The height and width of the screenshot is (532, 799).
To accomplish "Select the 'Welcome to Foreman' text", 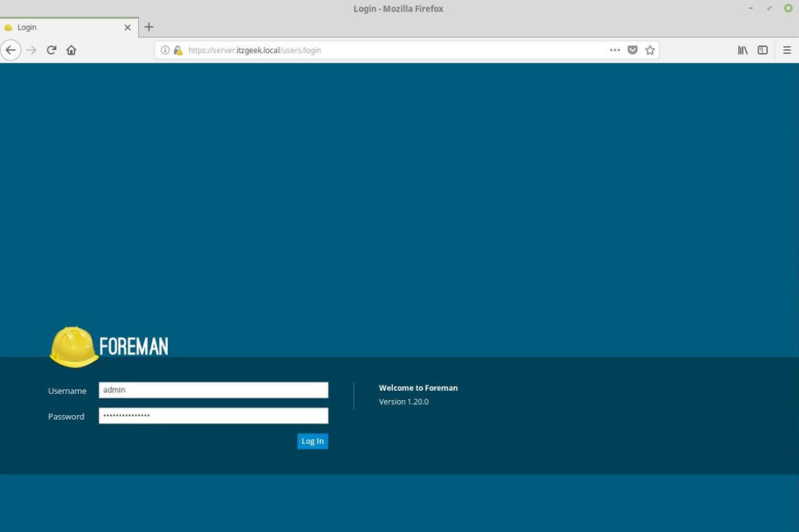I will pyautogui.click(x=418, y=388).
